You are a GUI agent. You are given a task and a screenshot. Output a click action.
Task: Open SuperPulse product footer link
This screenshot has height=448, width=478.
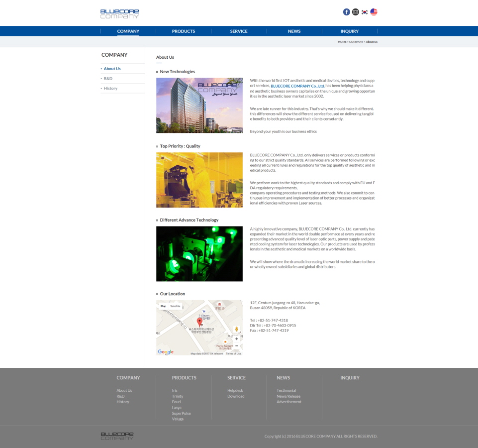coord(181,413)
